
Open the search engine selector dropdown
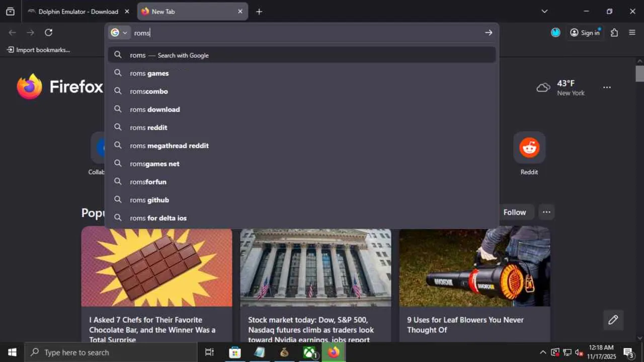coord(119,33)
